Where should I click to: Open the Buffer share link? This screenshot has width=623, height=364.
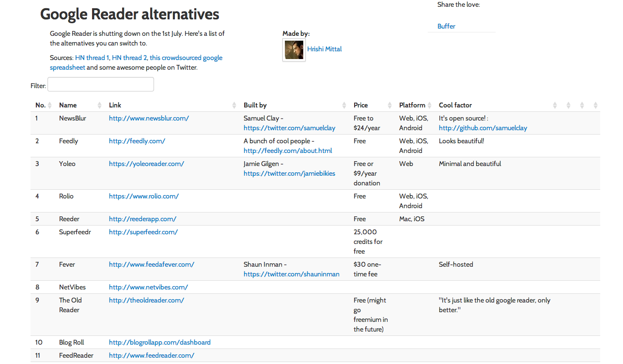(x=446, y=26)
